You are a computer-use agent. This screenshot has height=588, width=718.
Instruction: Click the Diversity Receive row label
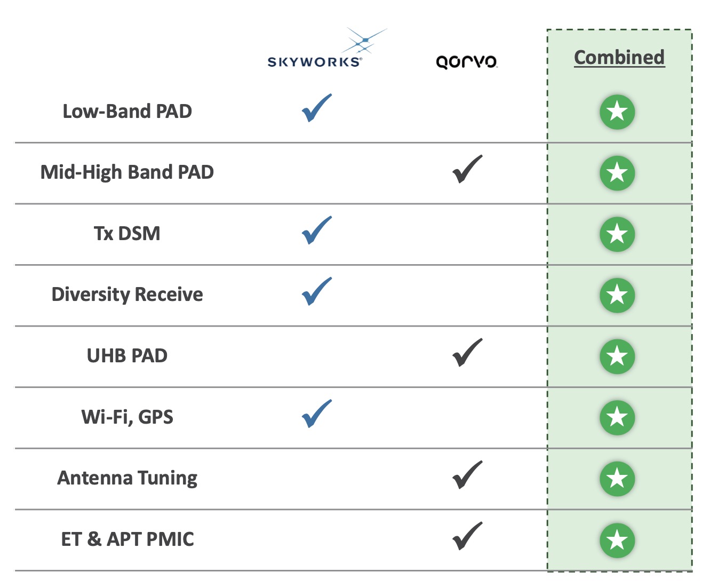pyautogui.click(x=127, y=295)
